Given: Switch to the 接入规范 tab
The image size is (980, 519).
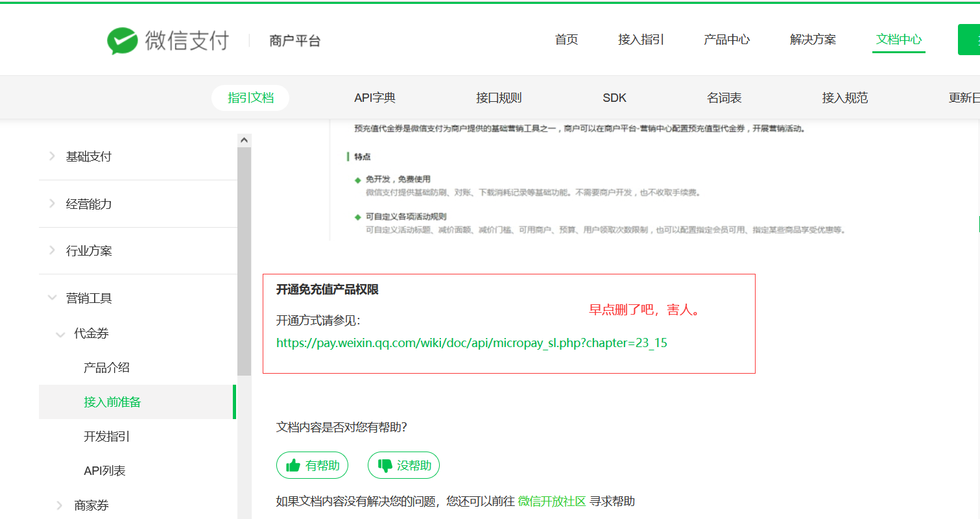Looking at the screenshot, I should click(844, 98).
